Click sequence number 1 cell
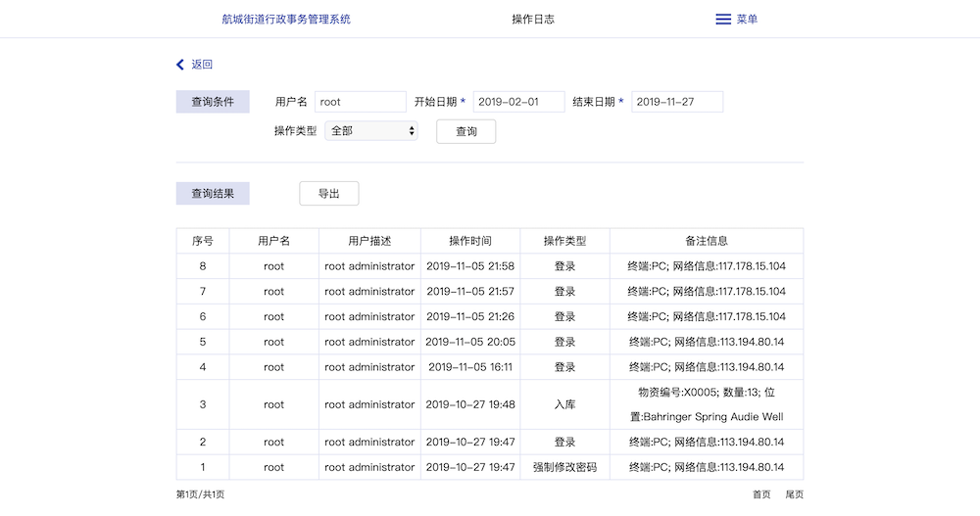The width and height of the screenshot is (980, 516). point(203,467)
